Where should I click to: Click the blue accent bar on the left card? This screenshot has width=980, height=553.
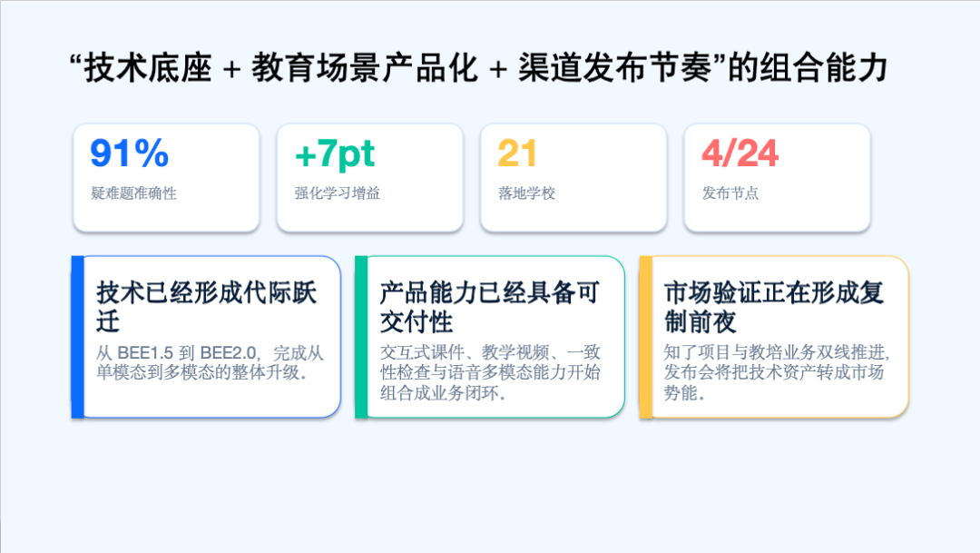77,337
